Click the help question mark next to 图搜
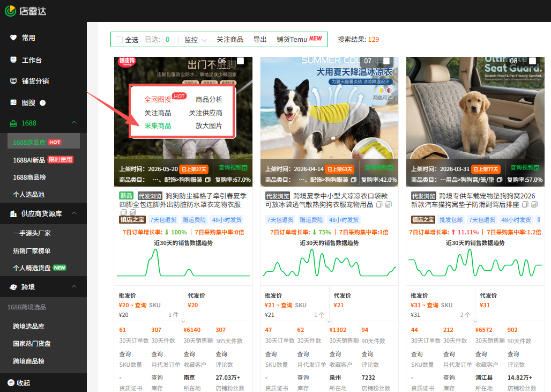The height and width of the screenshot is (392, 551). click(x=42, y=103)
